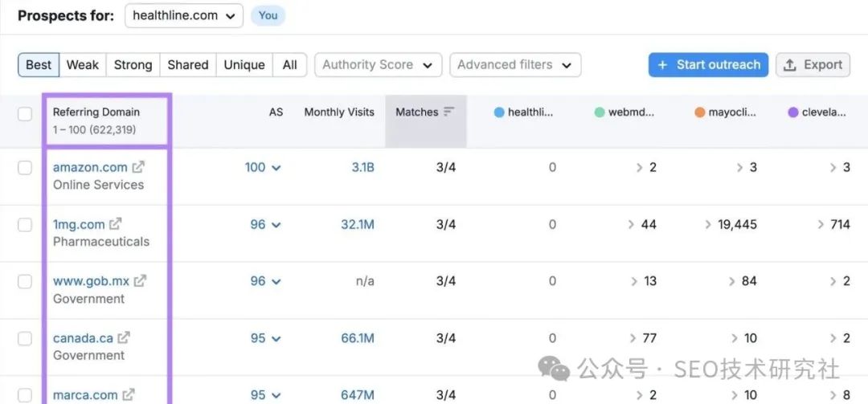The height and width of the screenshot is (404, 868).
Task: Expand AS score 96 for 1mg.com
Action: click(266, 224)
